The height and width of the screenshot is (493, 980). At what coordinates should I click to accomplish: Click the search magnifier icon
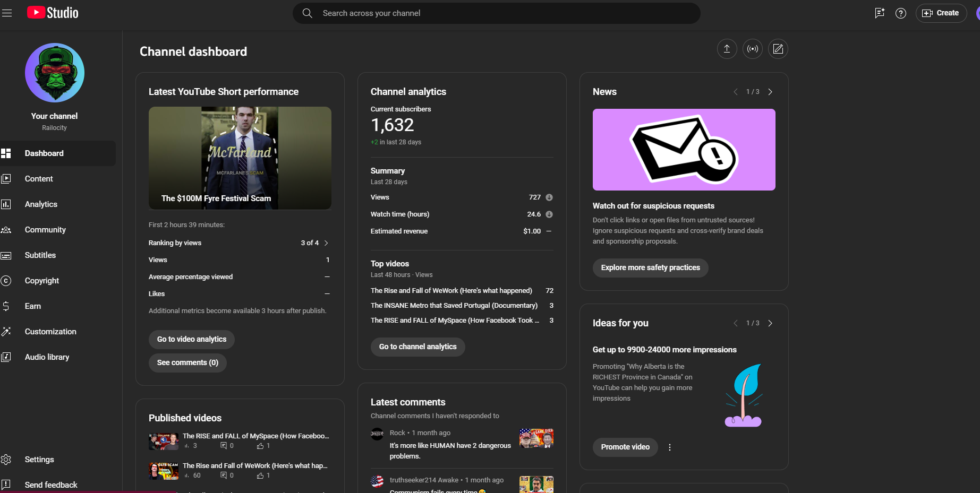click(x=308, y=13)
